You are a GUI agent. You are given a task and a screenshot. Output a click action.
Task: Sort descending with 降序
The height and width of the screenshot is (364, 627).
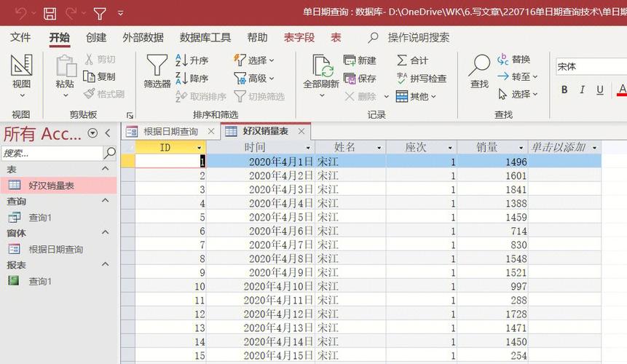click(x=192, y=78)
